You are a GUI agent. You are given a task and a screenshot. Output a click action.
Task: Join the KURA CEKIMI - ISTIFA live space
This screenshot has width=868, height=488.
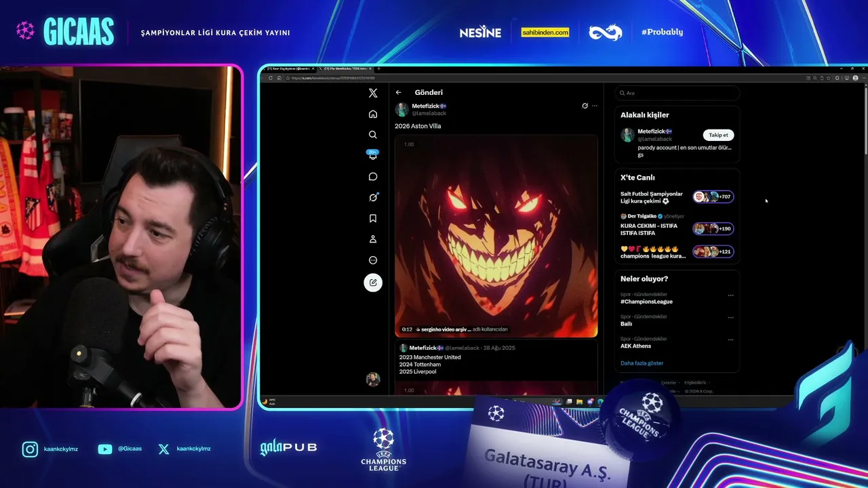tap(649, 229)
